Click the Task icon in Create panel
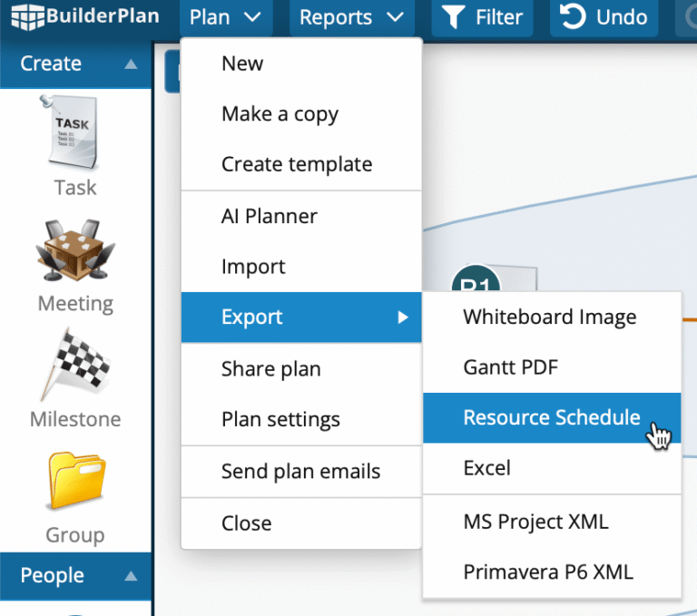Screen dimensions: 697x616 pyautogui.click(x=74, y=136)
